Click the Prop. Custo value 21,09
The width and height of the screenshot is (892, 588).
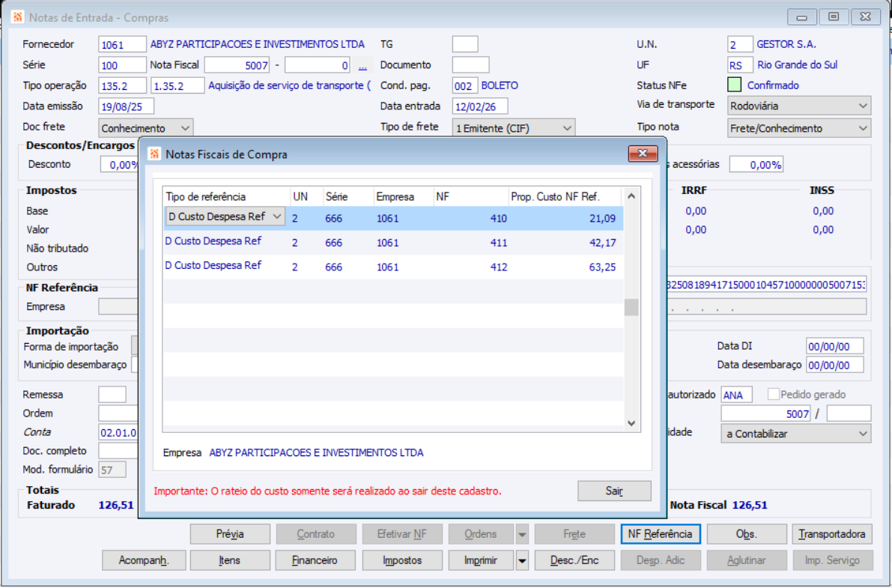coord(602,218)
